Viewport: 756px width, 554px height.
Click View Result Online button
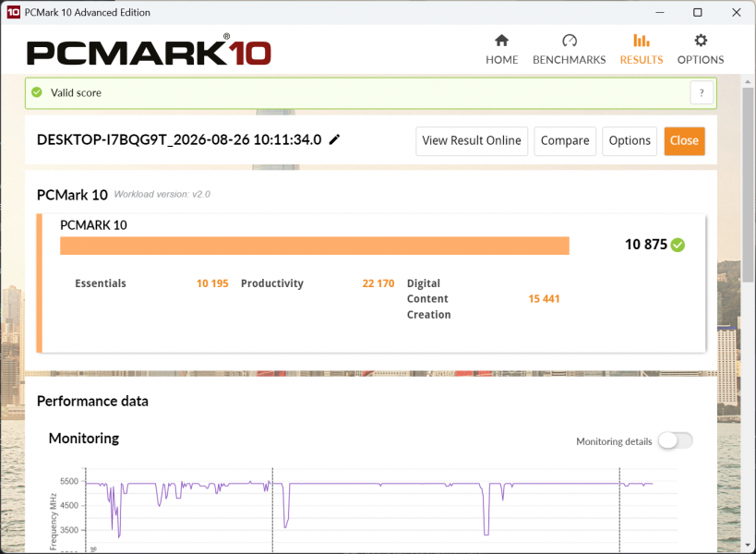(472, 140)
